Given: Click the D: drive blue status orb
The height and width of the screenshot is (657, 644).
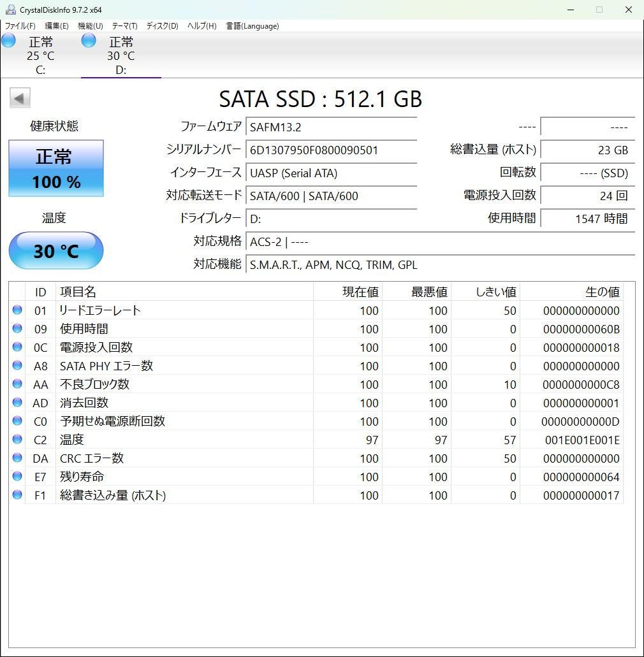Looking at the screenshot, I should (x=89, y=41).
